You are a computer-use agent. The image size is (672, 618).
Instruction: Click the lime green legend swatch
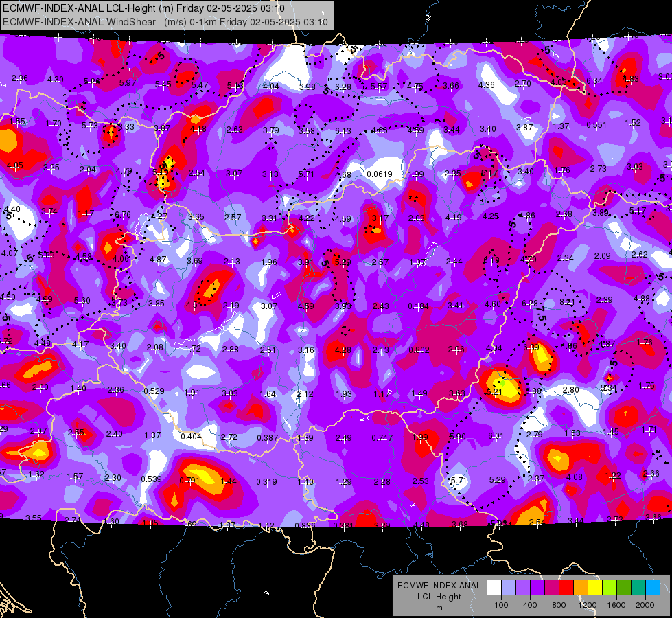[x=610, y=588]
